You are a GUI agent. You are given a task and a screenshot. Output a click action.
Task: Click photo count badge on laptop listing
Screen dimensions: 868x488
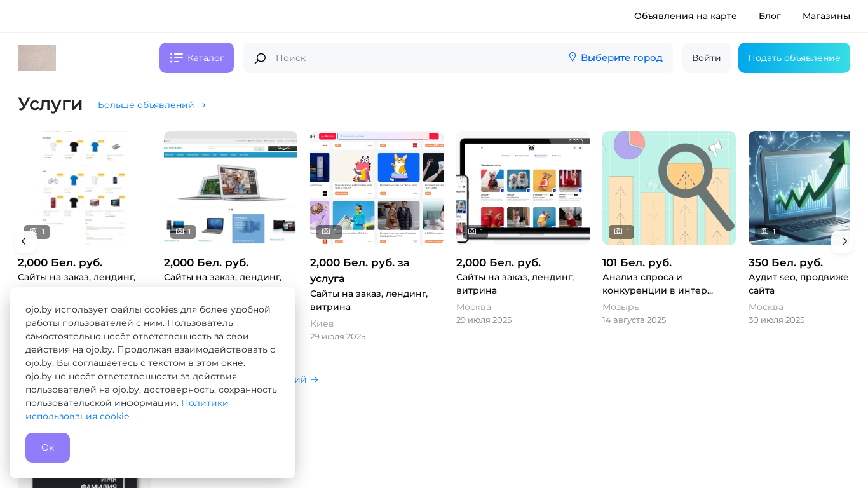(183, 232)
